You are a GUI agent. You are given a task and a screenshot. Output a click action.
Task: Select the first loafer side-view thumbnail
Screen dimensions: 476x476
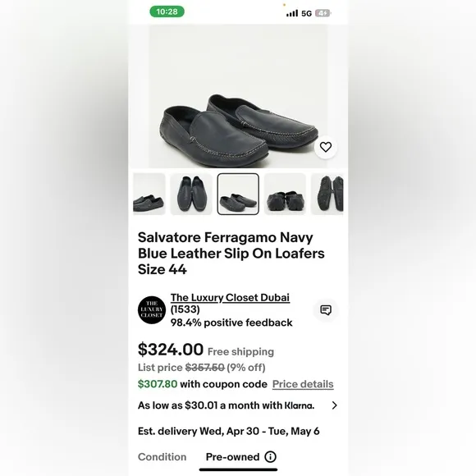(149, 194)
